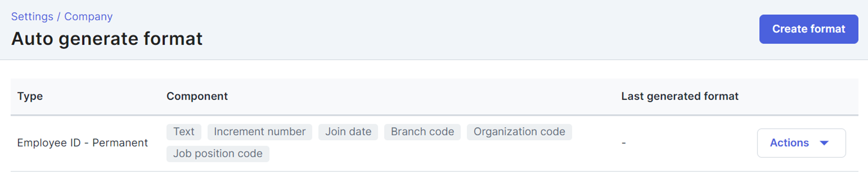
Task: Select the Organization code component chip
Action: click(x=519, y=132)
